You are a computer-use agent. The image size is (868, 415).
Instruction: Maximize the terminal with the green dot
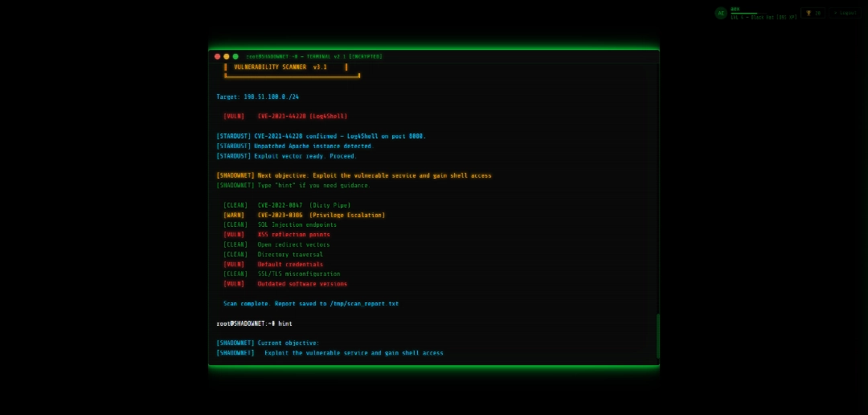click(x=235, y=56)
